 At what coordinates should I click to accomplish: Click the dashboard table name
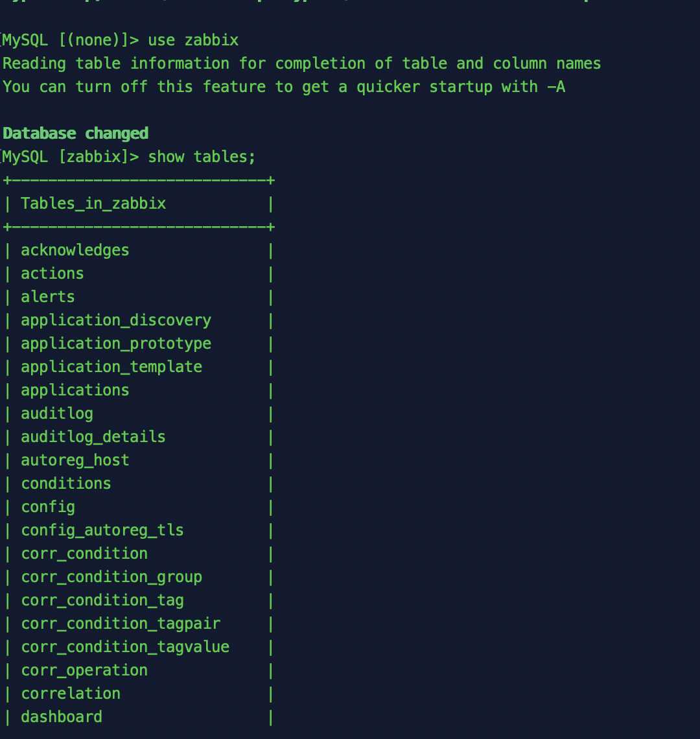pyautogui.click(x=62, y=717)
